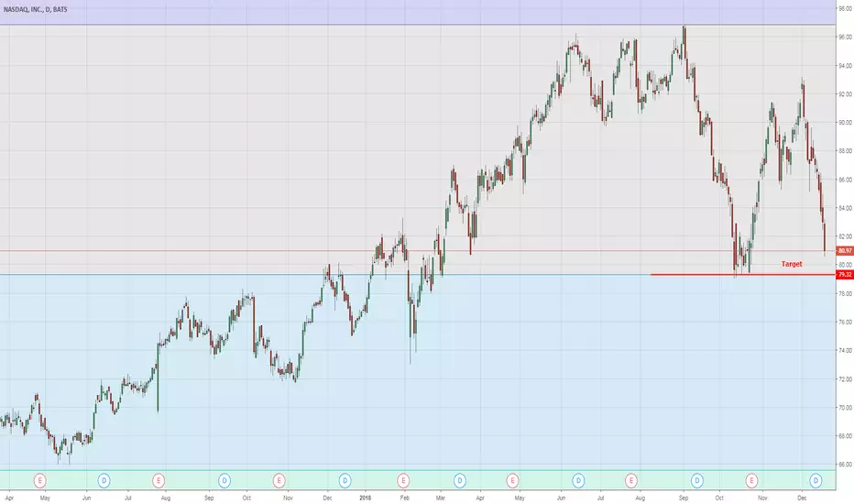Click the Nov 2017 time axis label
The image size is (854, 504).
pyautogui.click(x=288, y=498)
